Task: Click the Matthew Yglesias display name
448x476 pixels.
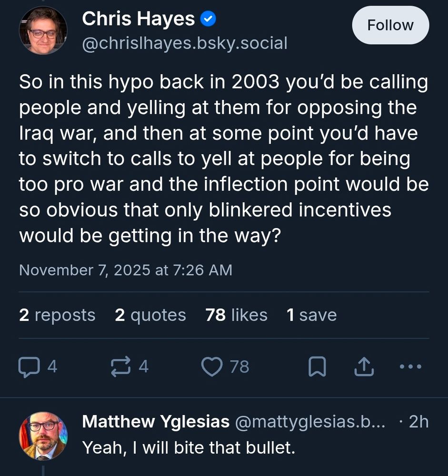Action: point(156,422)
